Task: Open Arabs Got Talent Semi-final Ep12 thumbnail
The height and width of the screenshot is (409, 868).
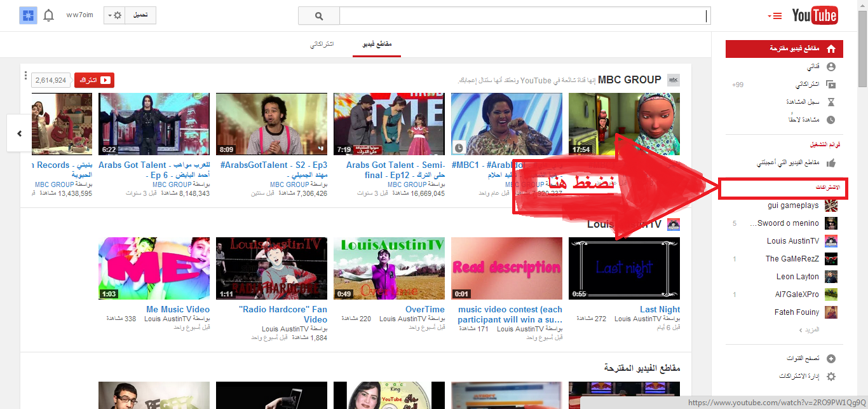Action: click(x=389, y=124)
